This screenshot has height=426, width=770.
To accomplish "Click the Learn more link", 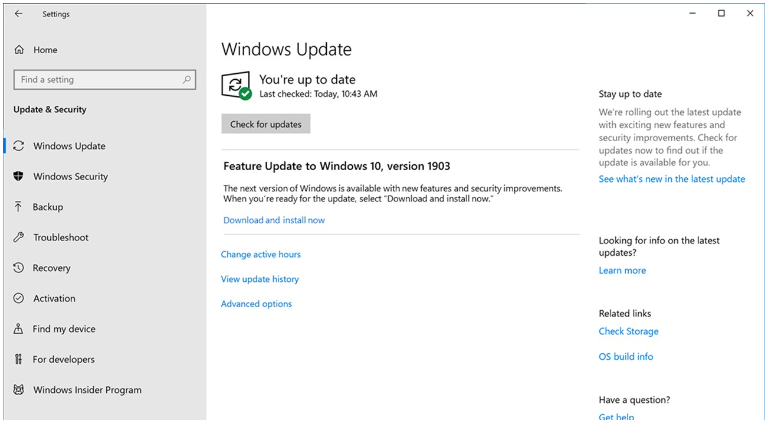I will point(622,270).
